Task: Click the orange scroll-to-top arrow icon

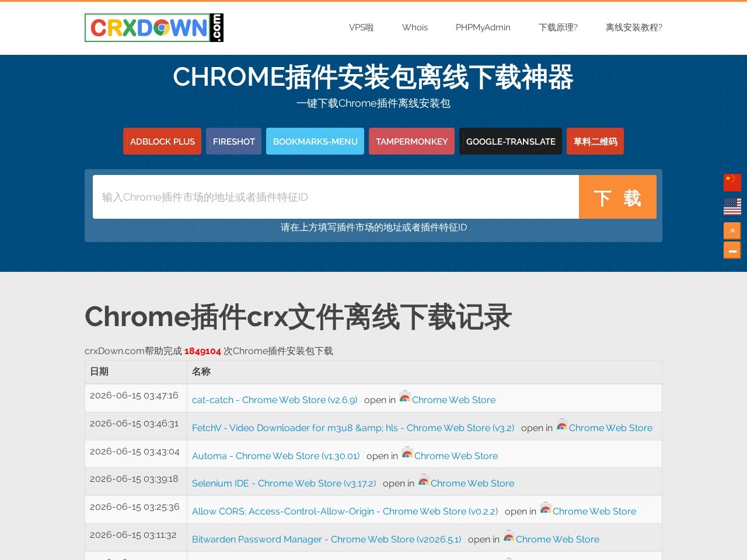Action: pos(732,231)
